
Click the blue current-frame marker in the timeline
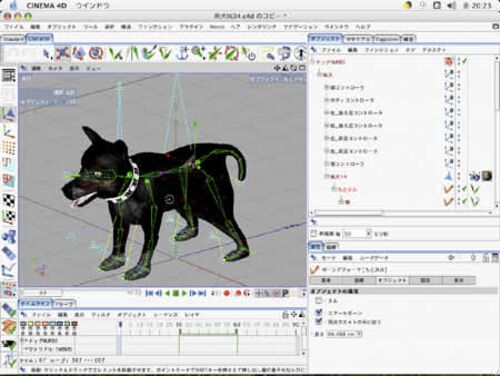click(121, 324)
